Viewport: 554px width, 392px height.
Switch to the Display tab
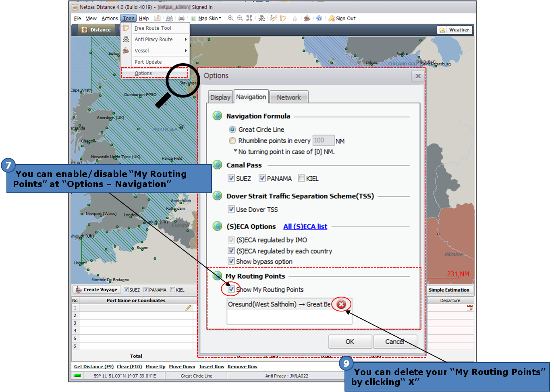pyautogui.click(x=220, y=97)
